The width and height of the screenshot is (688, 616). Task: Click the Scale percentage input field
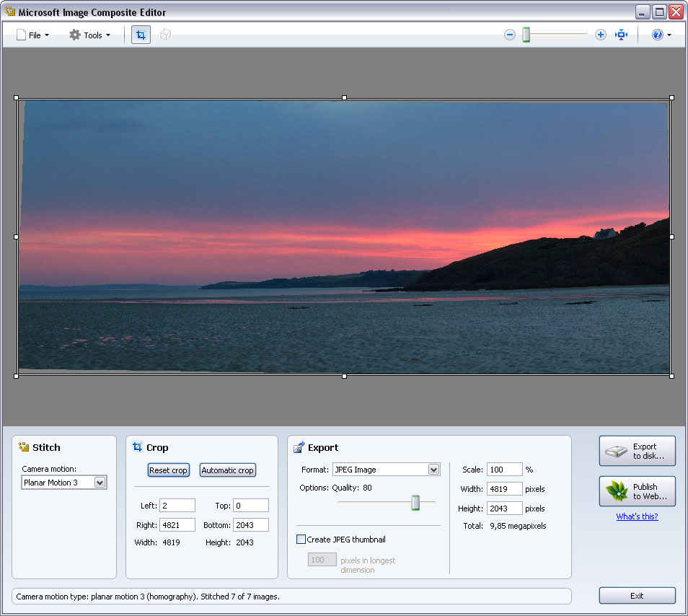(503, 470)
